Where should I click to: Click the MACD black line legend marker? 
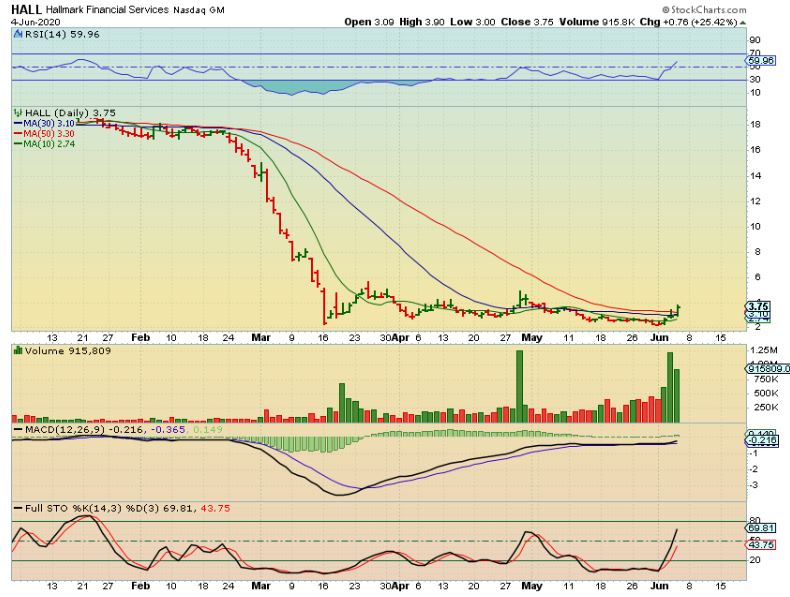(18, 430)
